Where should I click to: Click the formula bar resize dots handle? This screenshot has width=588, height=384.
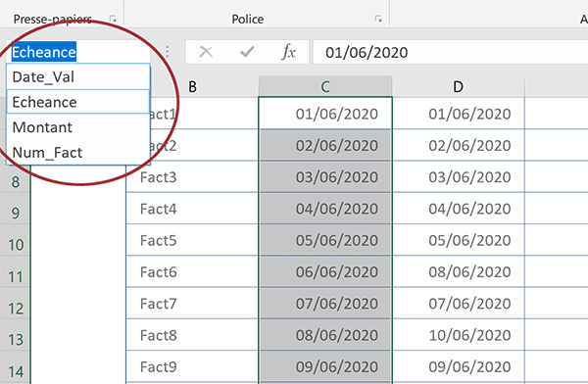tap(168, 52)
